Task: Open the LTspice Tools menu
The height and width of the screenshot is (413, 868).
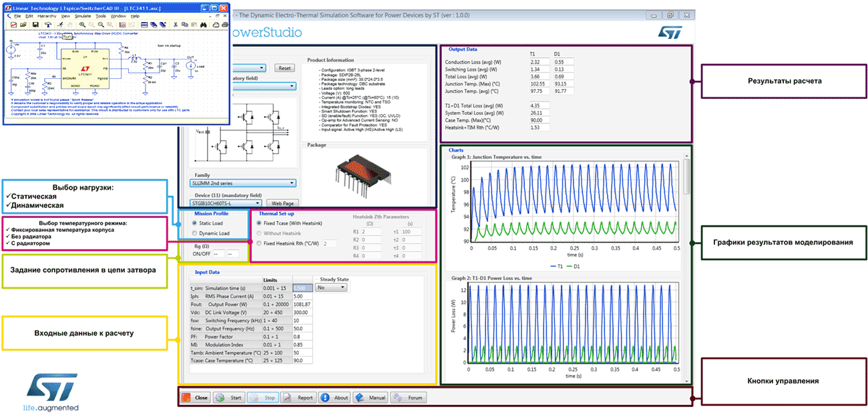Action: pos(101,16)
